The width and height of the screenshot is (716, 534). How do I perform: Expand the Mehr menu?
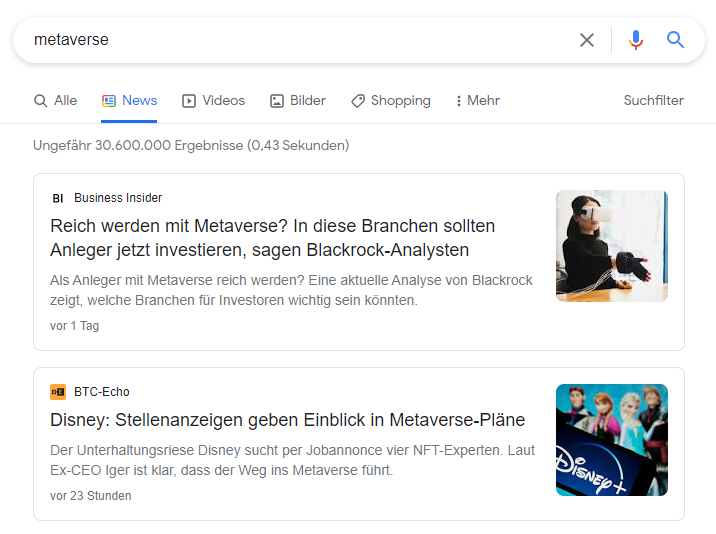tap(478, 100)
